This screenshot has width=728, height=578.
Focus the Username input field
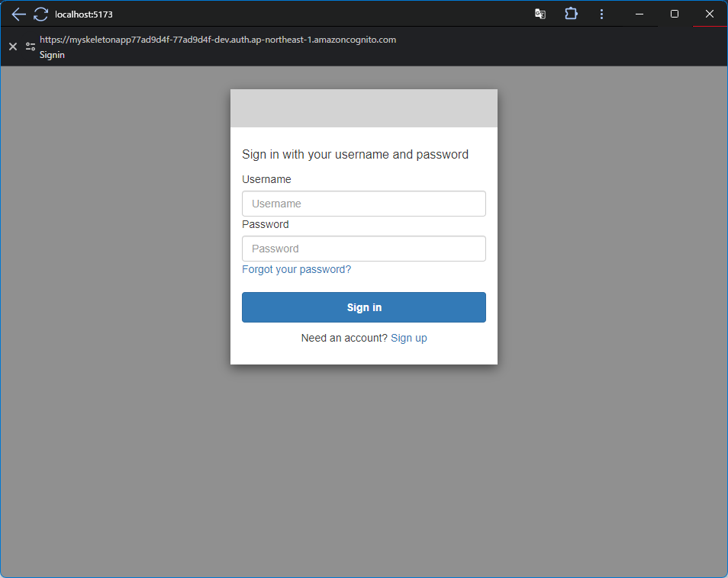pos(363,204)
